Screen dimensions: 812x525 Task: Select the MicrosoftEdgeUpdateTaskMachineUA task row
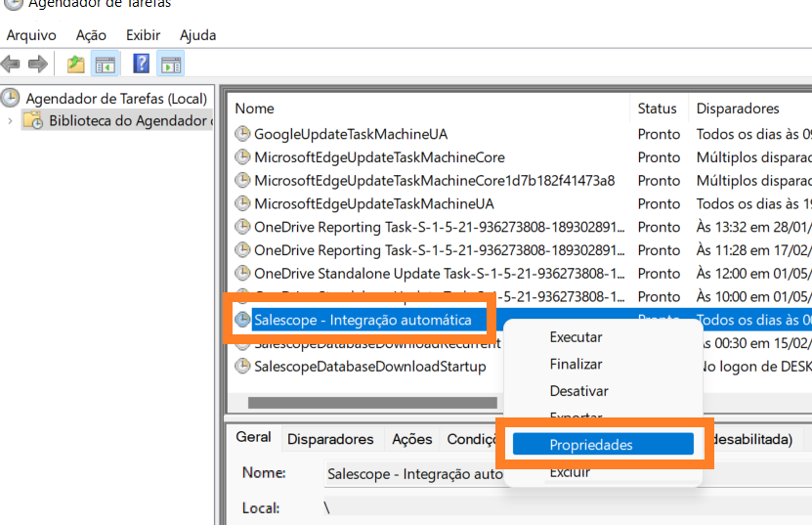(374, 203)
